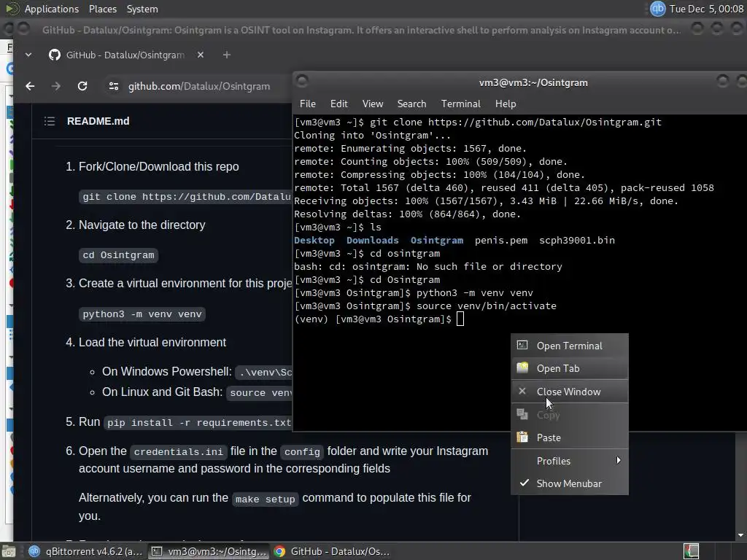This screenshot has width=747, height=560.
Task: Click the show desktop icon in bottom panel
Action: 9,552
